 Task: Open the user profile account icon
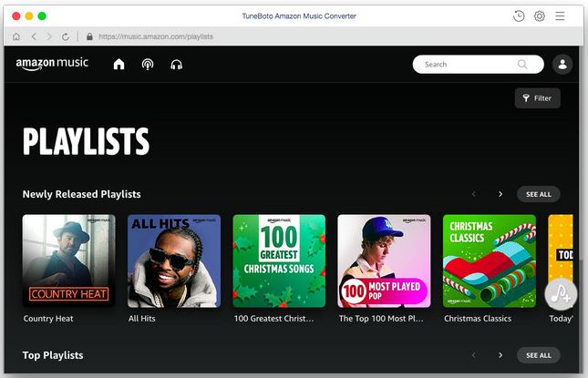(562, 65)
